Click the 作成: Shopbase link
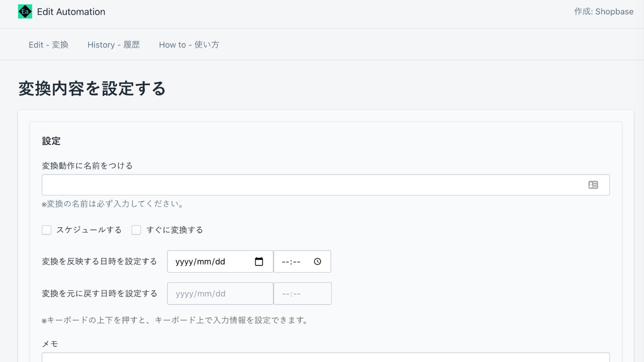Image resolution: width=644 pixels, height=362 pixels. tap(603, 12)
